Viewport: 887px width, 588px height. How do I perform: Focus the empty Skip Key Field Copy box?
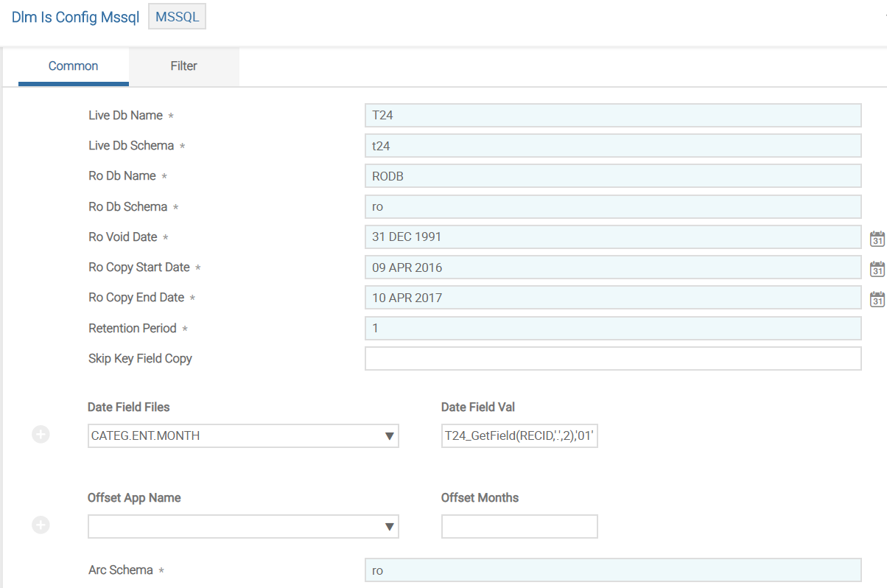click(x=612, y=359)
